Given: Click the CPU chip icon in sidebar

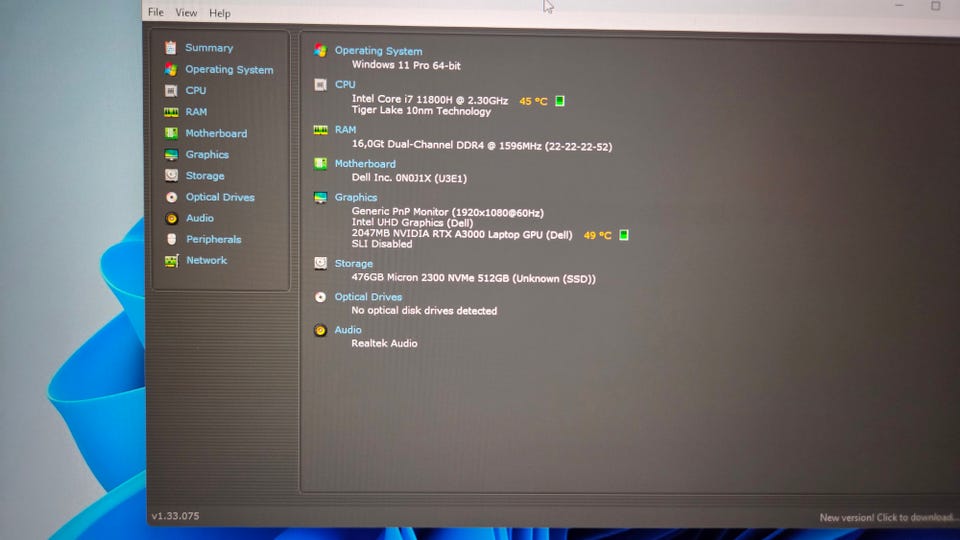Looking at the screenshot, I should [x=171, y=91].
